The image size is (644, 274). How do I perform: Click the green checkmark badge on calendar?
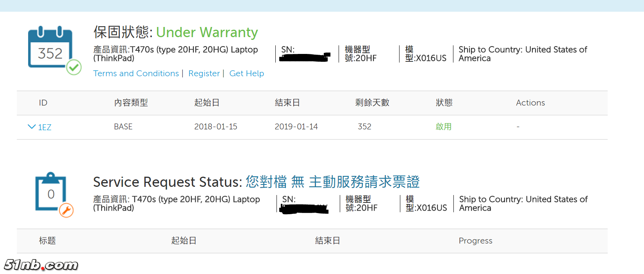tap(73, 67)
